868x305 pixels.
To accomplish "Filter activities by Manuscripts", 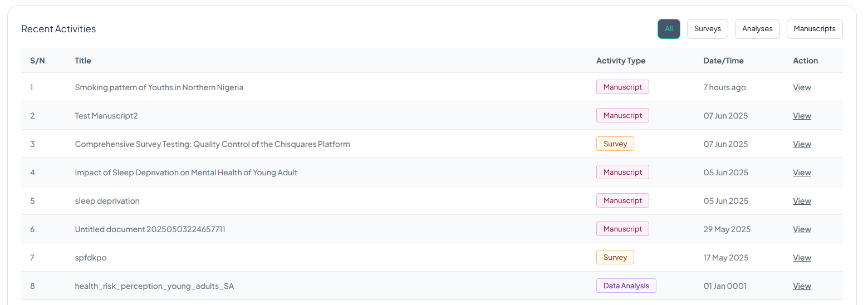I will coord(814,29).
